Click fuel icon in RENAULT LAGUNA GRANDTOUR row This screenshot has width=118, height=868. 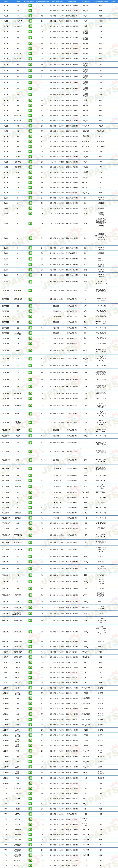30,613
